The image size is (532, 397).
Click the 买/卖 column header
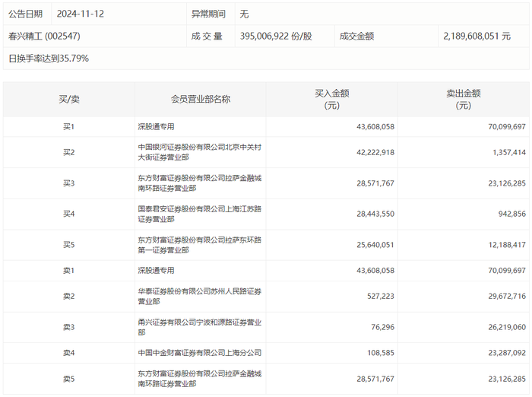pyautogui.click(x=69, y=99)
